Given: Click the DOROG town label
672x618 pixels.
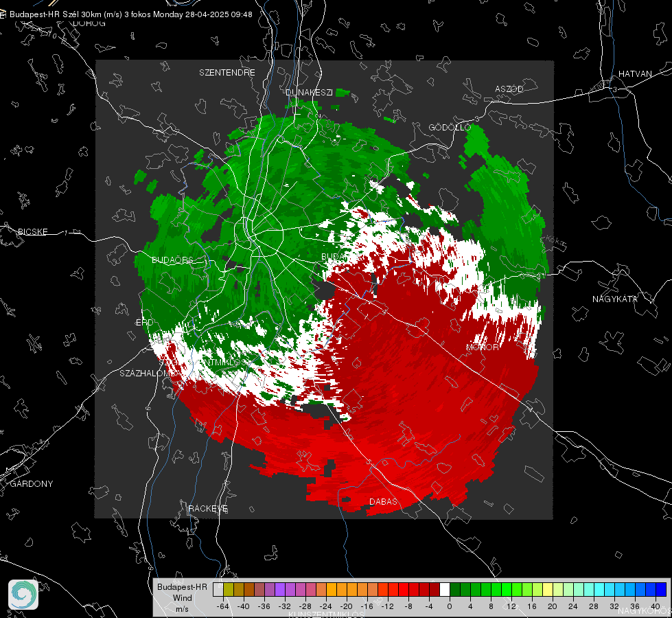Looking at the screenshot, I should [89, 23].
